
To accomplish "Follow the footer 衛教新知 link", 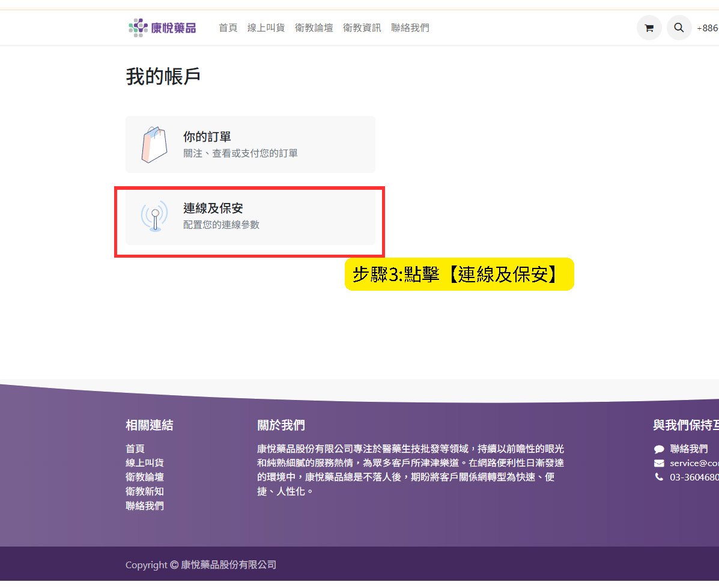I will point(144,491).
